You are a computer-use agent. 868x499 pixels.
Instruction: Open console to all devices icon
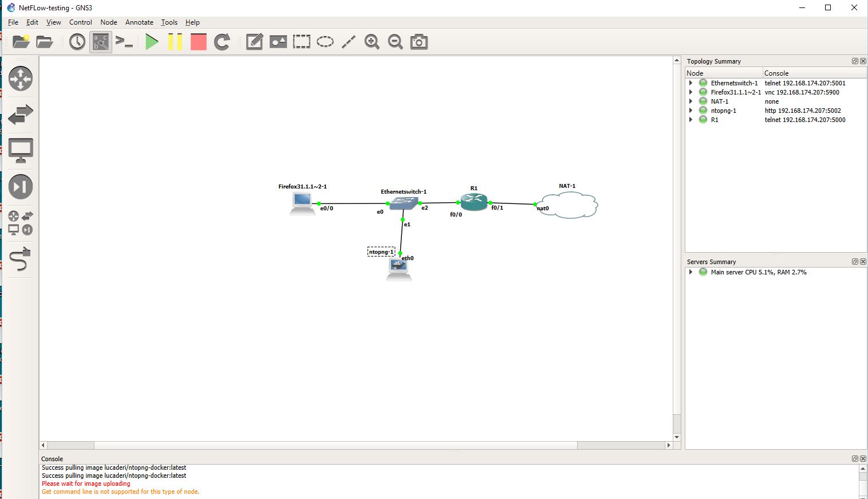[x=124, y=42]
